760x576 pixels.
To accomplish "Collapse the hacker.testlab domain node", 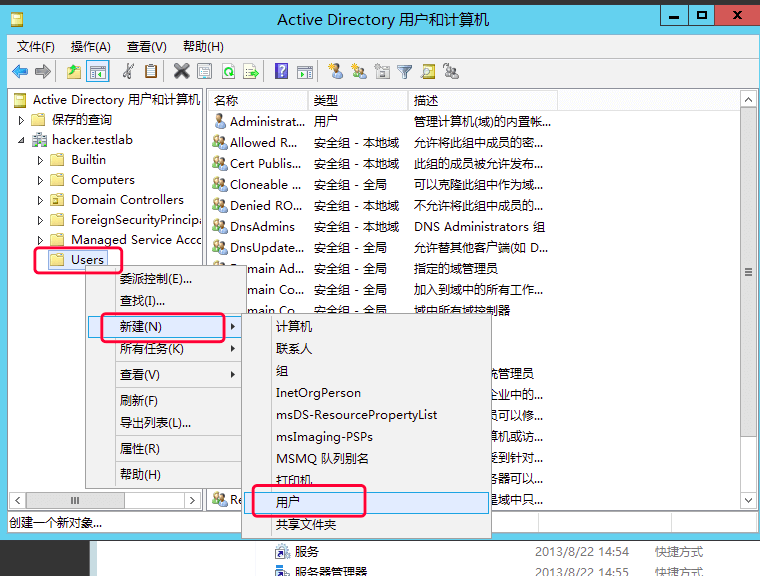I will [21, 140].
